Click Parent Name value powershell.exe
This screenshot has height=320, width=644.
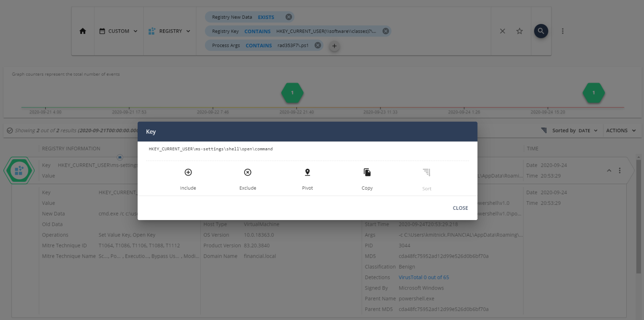click(416, 299)
